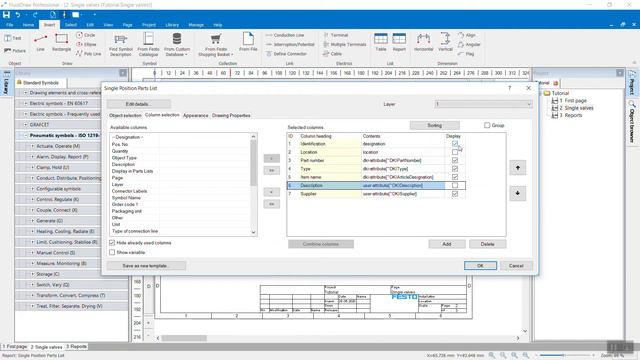Select the Vertical dimension tool
Screen dimensions: 640x360
445,42
